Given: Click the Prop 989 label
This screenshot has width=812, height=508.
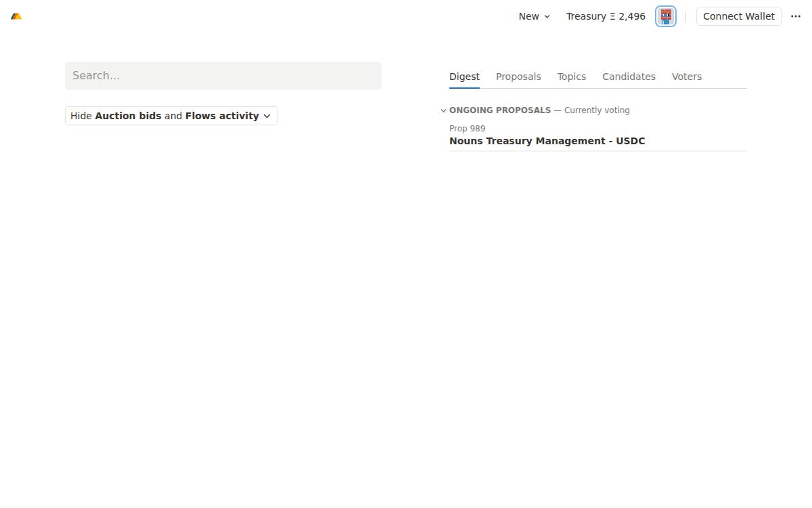Looking at the screenshot, I should coord(467,128).
